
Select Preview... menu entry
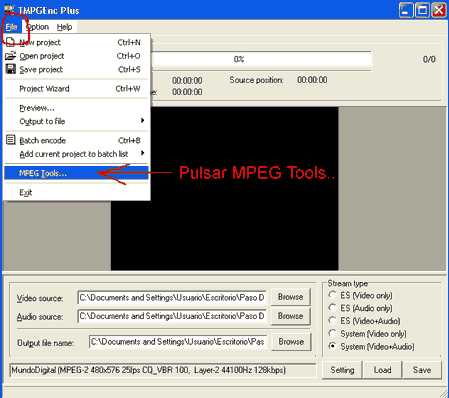(77, 108)
